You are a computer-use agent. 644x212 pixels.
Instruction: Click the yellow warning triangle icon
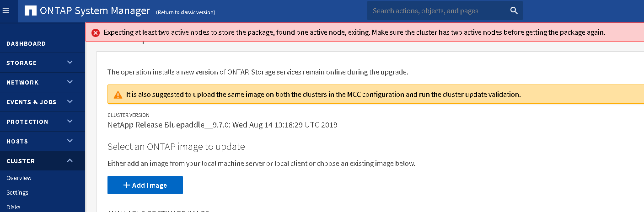coord(118,95)
